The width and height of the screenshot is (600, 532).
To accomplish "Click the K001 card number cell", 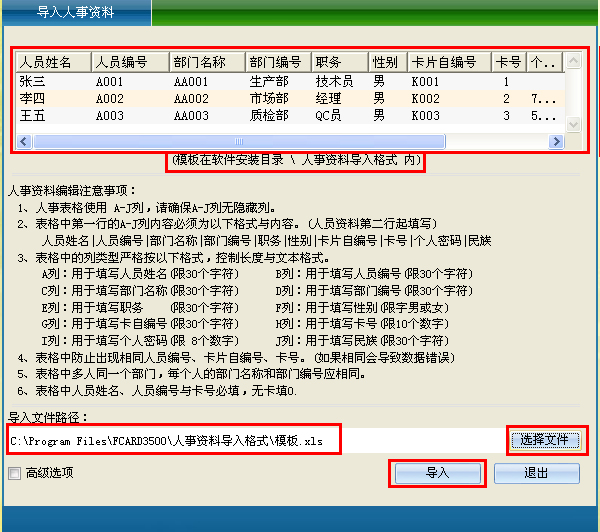I will tap(425, 82).
